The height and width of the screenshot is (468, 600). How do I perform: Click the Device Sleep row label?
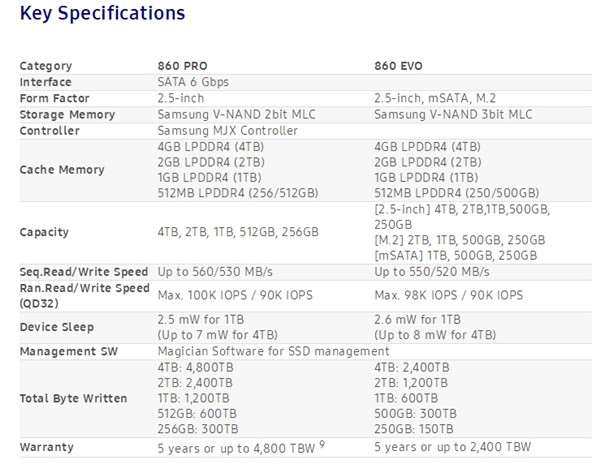[56, 327]
